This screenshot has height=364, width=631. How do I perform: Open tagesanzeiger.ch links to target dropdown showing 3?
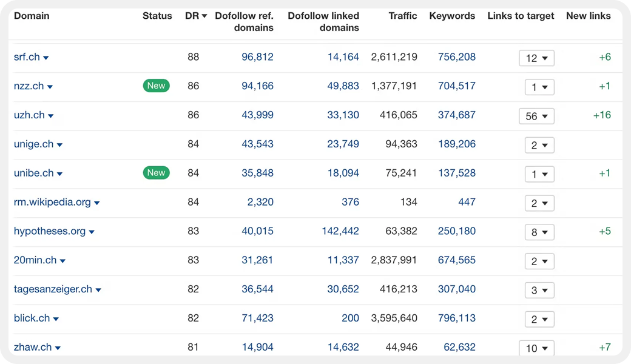tap(539, 290)
